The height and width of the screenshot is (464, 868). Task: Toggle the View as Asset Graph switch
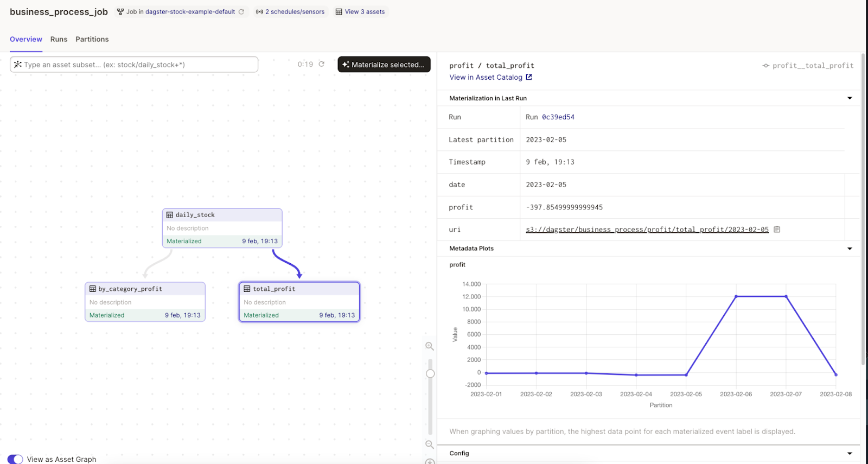[x=15, y=459]
